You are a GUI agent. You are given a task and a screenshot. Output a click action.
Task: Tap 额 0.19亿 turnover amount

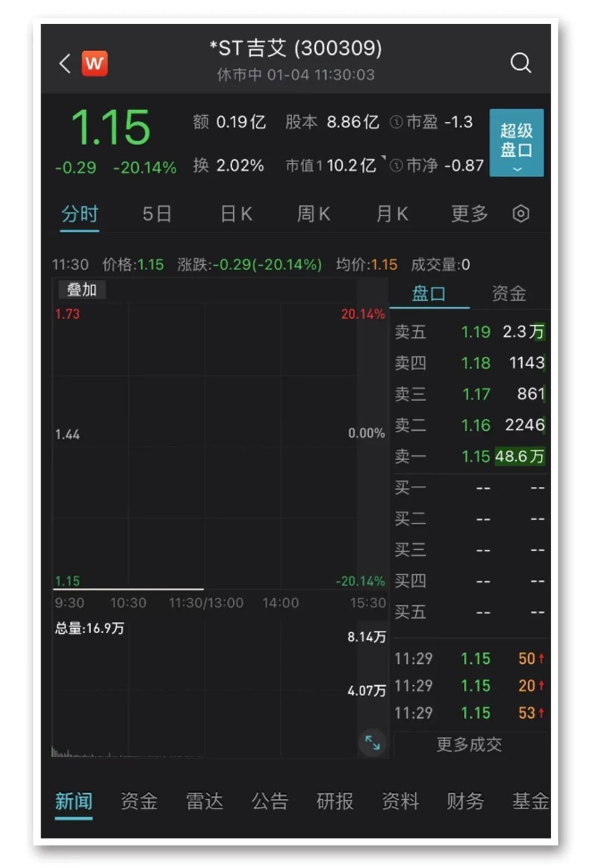(x=229, y=122)
